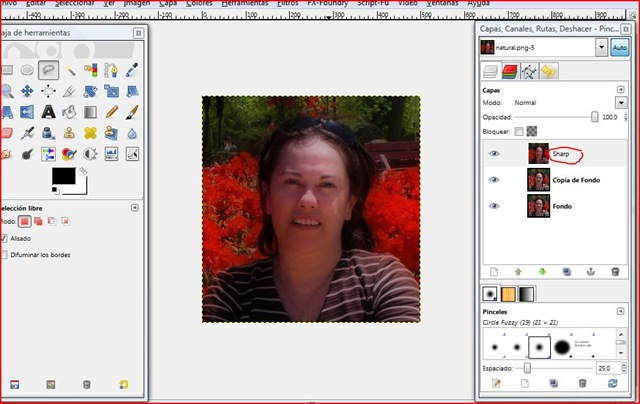This screenshot has width=640, height=404.
Task: Open the Modo Normal dropdown
Action: (x=566, y=102)
